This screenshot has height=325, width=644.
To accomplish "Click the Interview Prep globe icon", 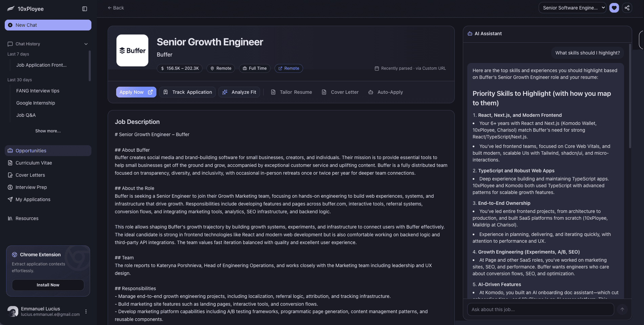I will 10,187.
